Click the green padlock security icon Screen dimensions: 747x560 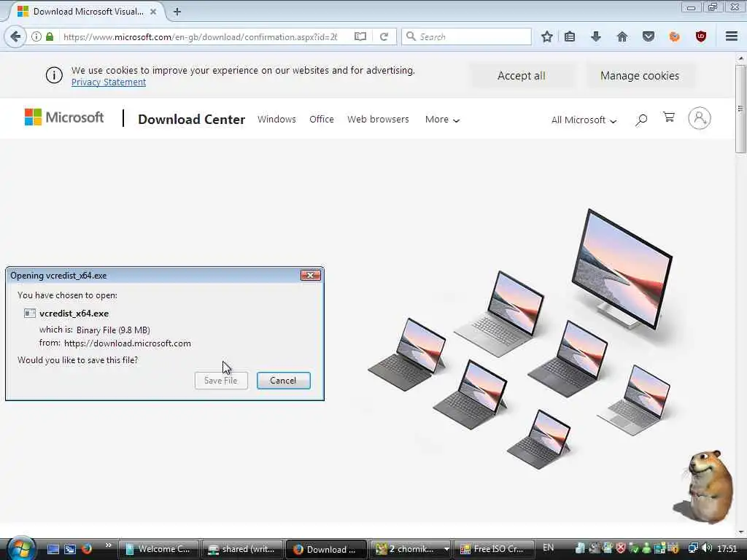coord(50,36)
